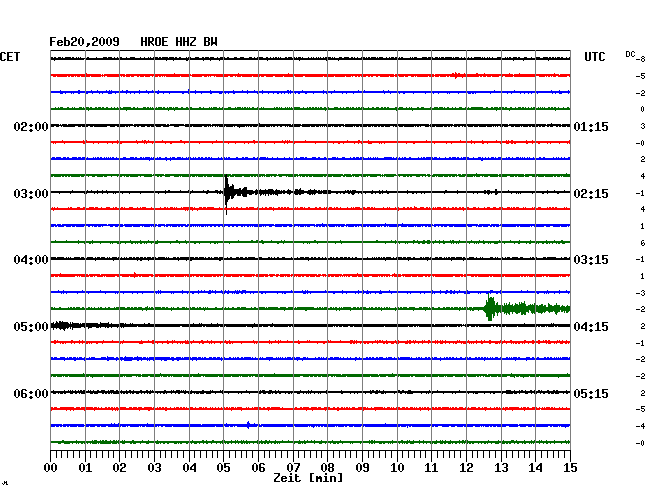The image size is (650, 494).
Task: Click minute tick label 05
Action: pos(223,468)
